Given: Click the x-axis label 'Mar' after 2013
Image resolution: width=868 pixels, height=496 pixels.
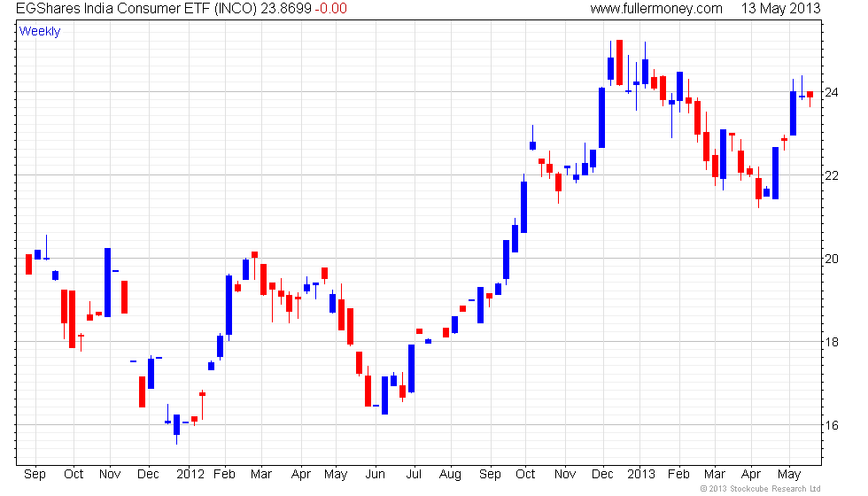Looking at the screenshot, I should tap(714, 475).
